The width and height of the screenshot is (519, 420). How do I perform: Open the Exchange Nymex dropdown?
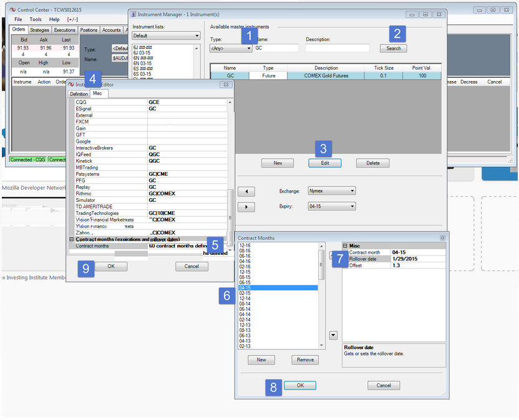pos(332,191)
